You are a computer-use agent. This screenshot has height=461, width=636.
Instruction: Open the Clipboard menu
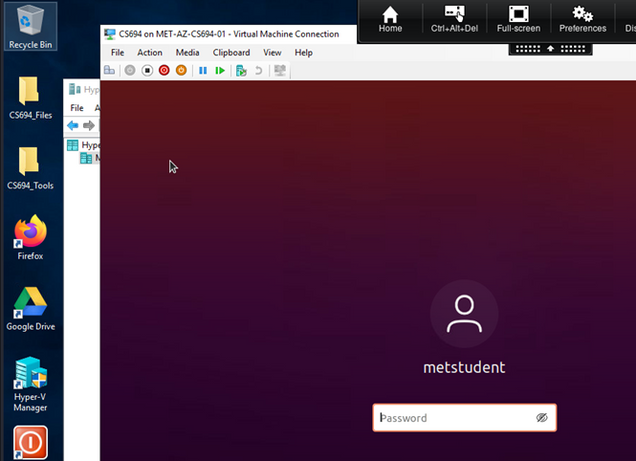pyautogui.click(x=231, y=52)
